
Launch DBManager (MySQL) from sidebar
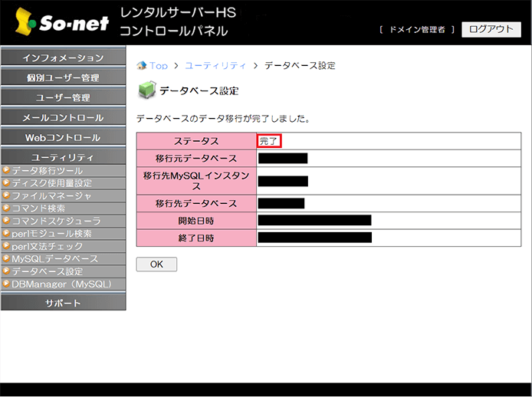[x=61, y=284]
